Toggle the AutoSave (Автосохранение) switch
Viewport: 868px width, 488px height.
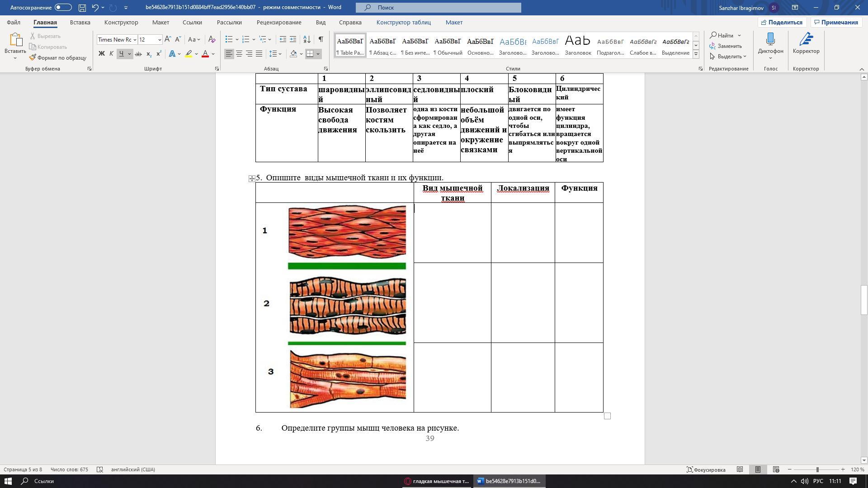[x=63, y=7]
